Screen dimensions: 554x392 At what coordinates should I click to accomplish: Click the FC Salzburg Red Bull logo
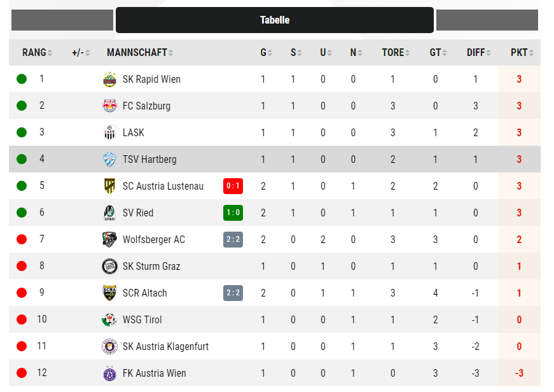click(109, 106)
